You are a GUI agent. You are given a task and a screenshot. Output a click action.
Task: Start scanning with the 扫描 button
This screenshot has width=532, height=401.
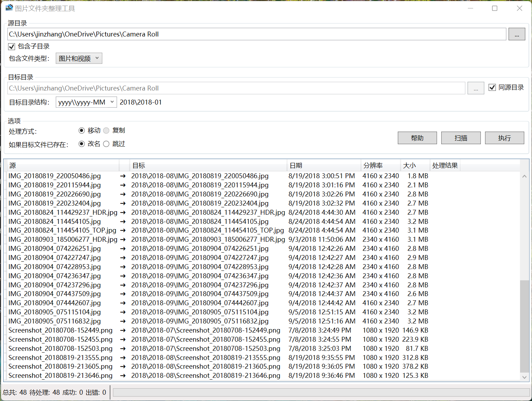pos(461,138)
